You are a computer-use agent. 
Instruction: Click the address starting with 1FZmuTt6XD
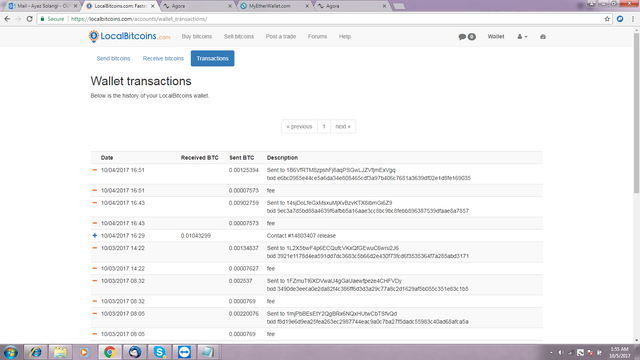click(x=344, y=281)
